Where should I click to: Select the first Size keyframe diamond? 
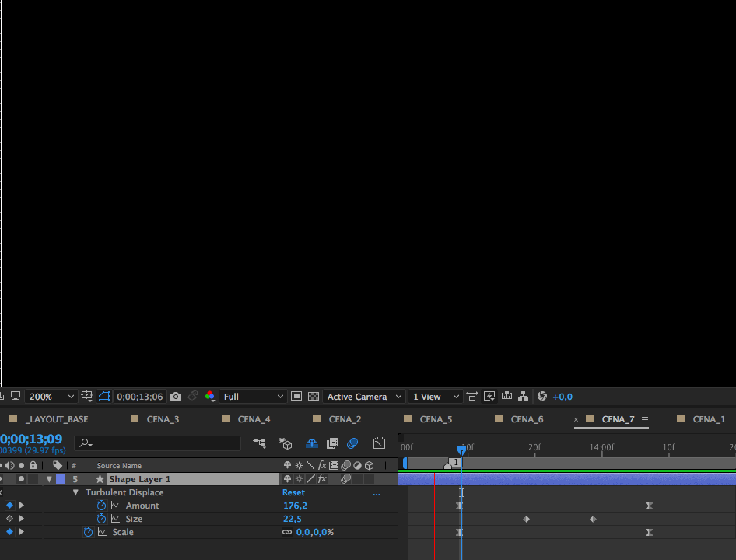tap(527, 519)
